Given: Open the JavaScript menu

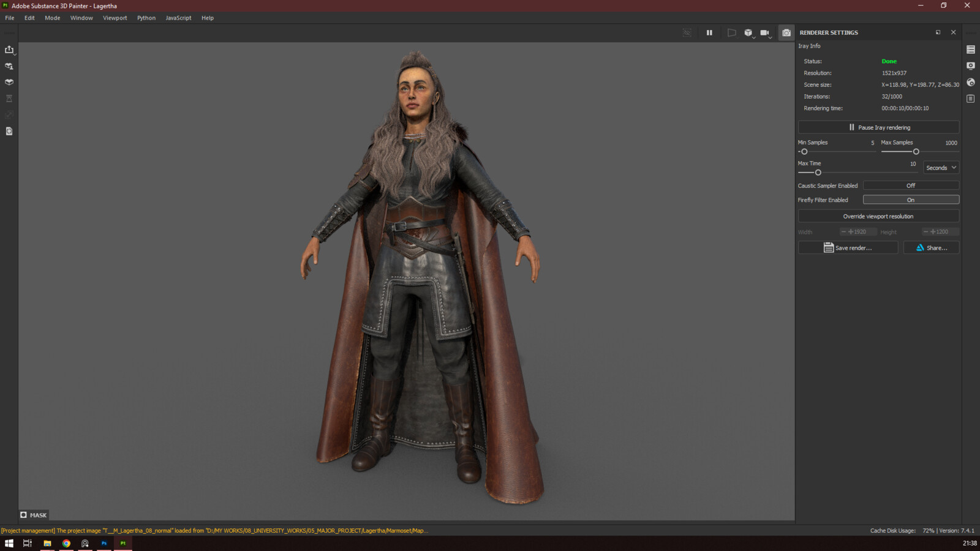Looking at the screenshot, I should pyautogui.click(x=178, y=18).
